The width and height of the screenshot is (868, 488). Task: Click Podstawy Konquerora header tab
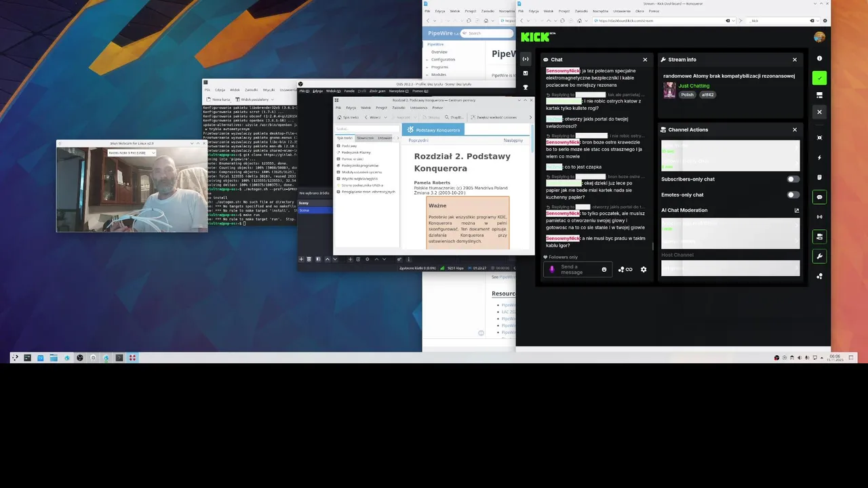point(433,129)
